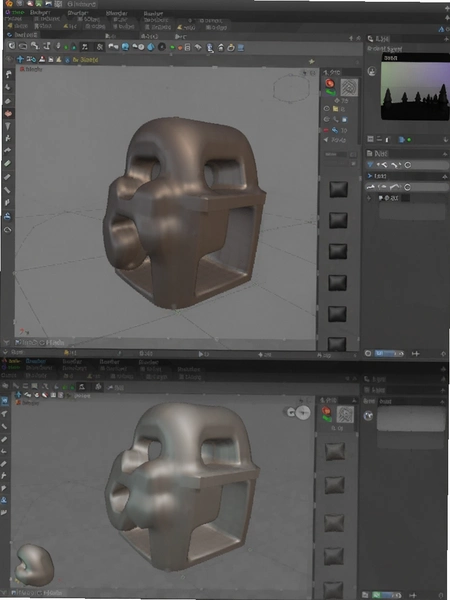This screenshot has width=450, height=600.
Task: Toggle the green dot next to the blue page icon
Action: [409, 140]
